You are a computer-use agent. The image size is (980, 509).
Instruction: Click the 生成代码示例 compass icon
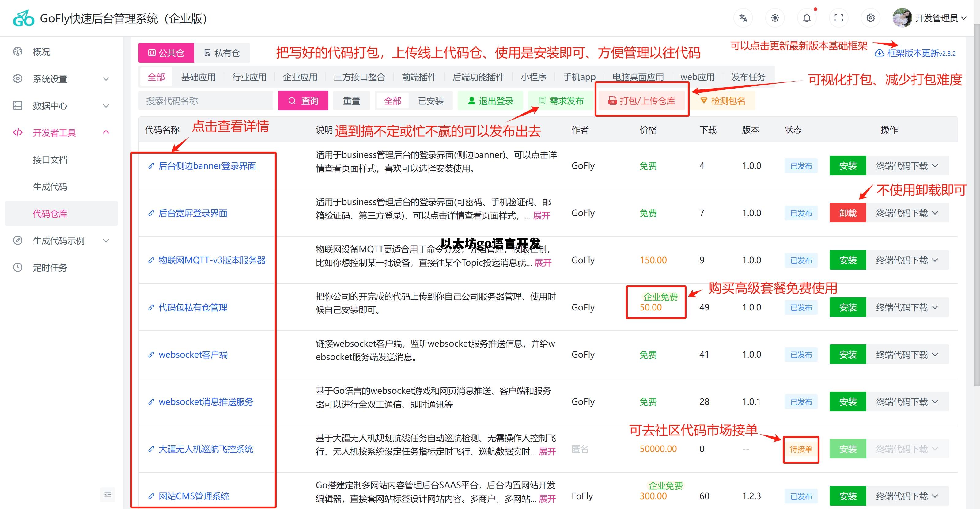tap(17, 241)
